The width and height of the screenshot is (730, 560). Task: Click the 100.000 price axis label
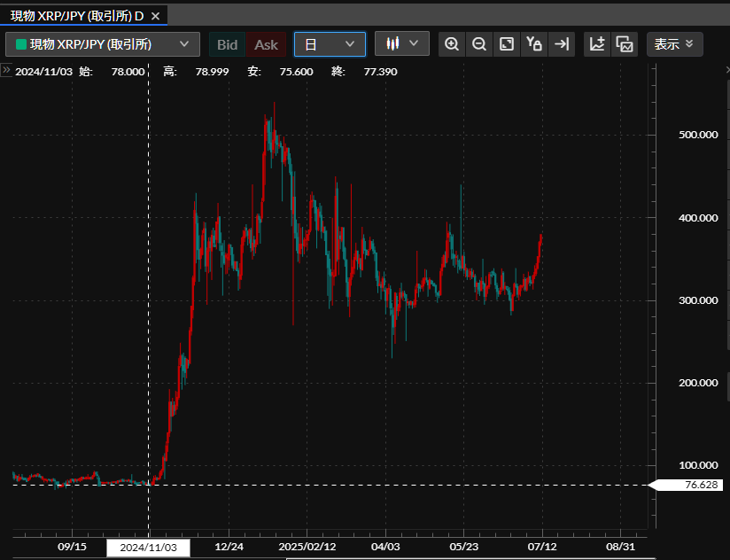pyautogui.click(x=698, y=465)
